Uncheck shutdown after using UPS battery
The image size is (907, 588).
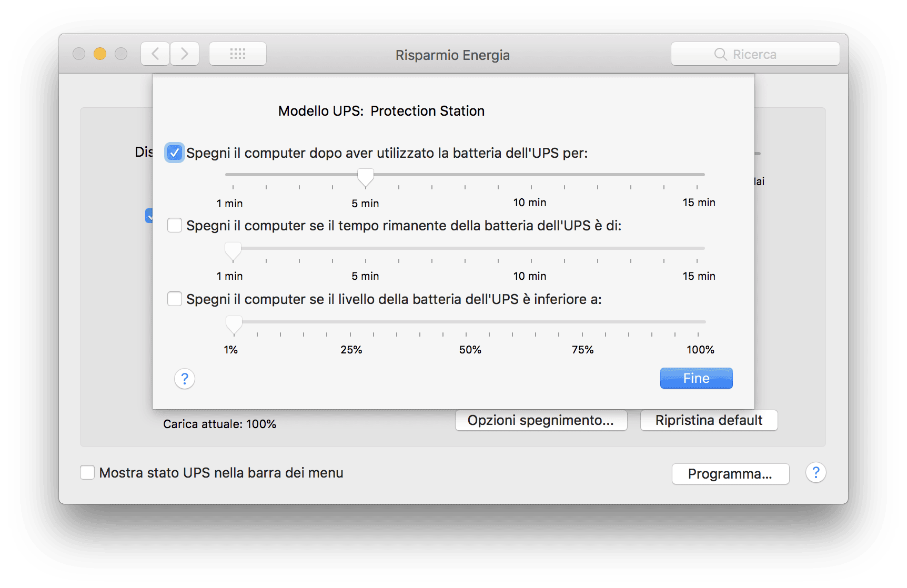(174, 153)
